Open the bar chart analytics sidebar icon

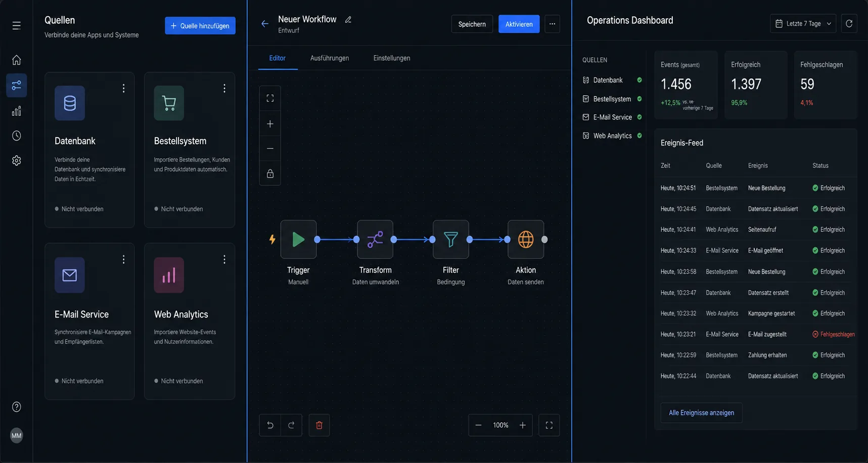point(16,111)
